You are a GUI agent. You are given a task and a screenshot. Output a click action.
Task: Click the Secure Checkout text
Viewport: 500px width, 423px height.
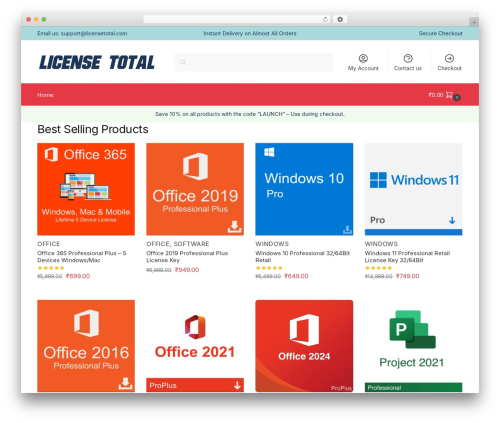[440, 33]
